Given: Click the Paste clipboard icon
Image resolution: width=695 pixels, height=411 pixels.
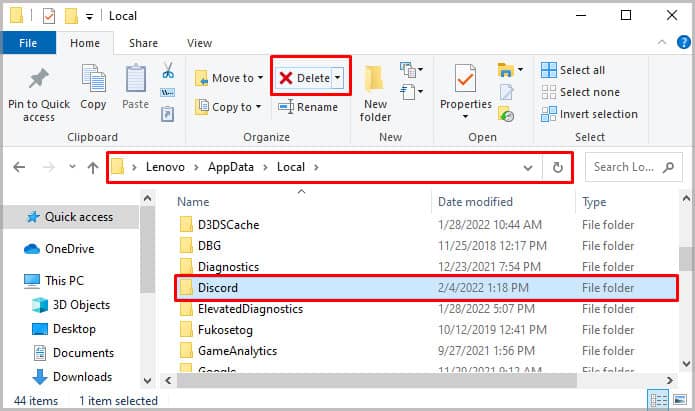Looking at the screenshot, I should pos(136,79).
